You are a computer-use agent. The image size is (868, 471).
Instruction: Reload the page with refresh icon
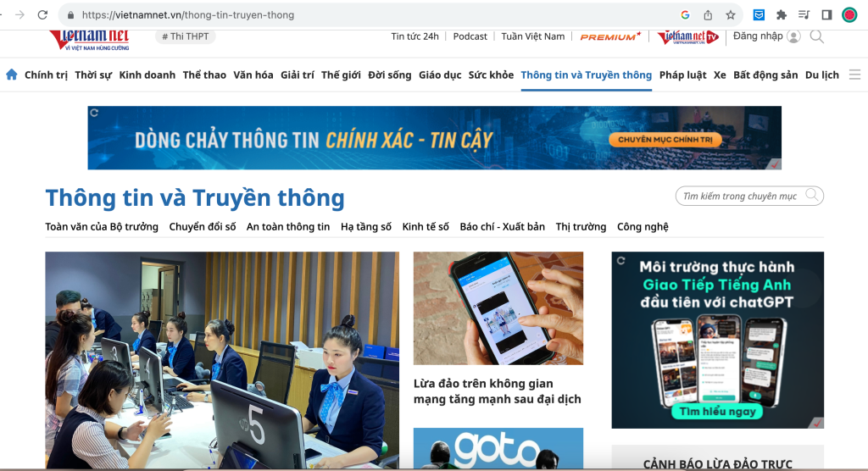[x=42, y=15]
